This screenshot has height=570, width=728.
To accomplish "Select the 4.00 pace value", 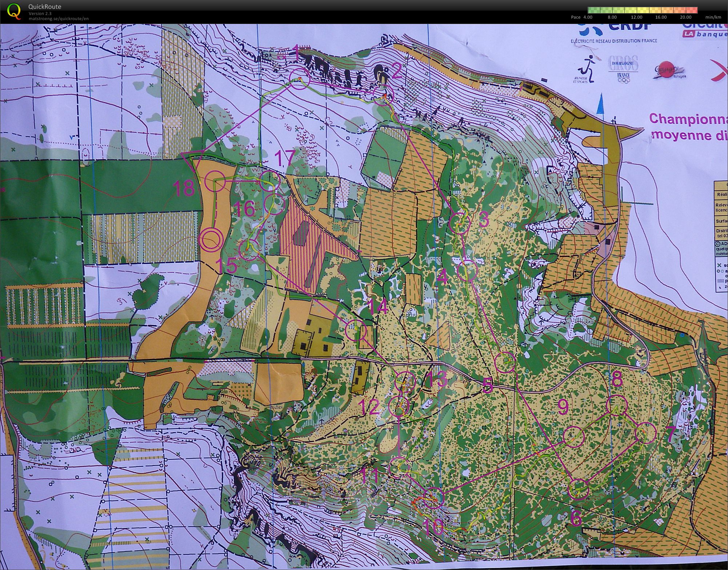I will [x=588, y=17].
